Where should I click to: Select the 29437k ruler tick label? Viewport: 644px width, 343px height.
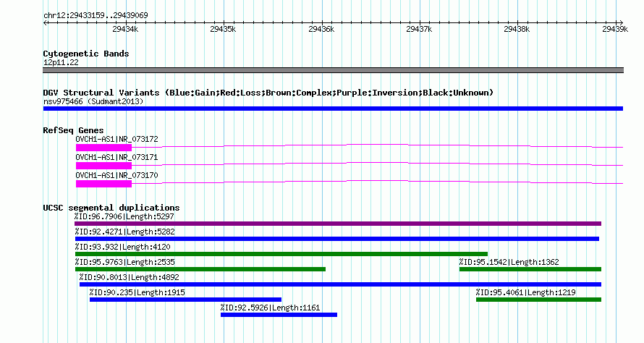tap(419, 29)
